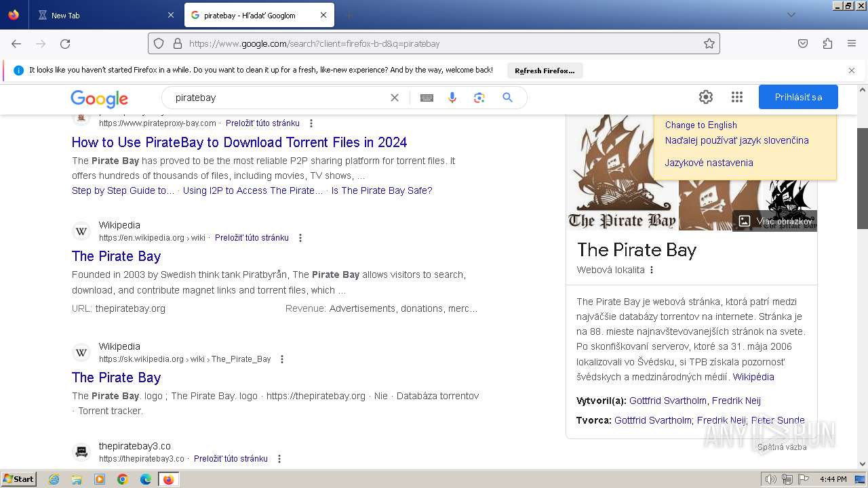Reload the page with the refresh icon
Screen dimensions: 868x488
point(65,43)
